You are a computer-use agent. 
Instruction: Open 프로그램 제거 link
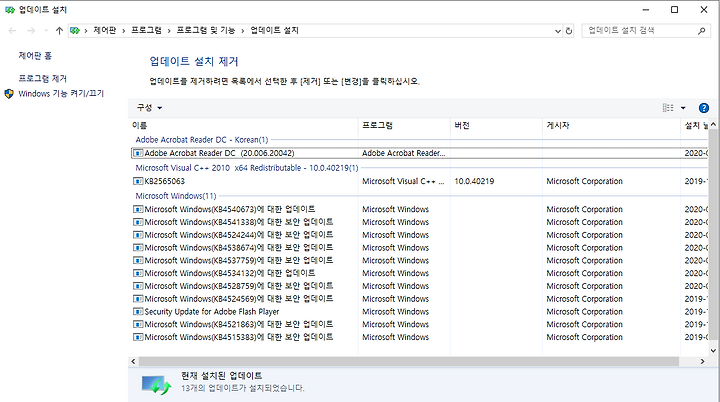pyautogui.click(x=42, y=79)
